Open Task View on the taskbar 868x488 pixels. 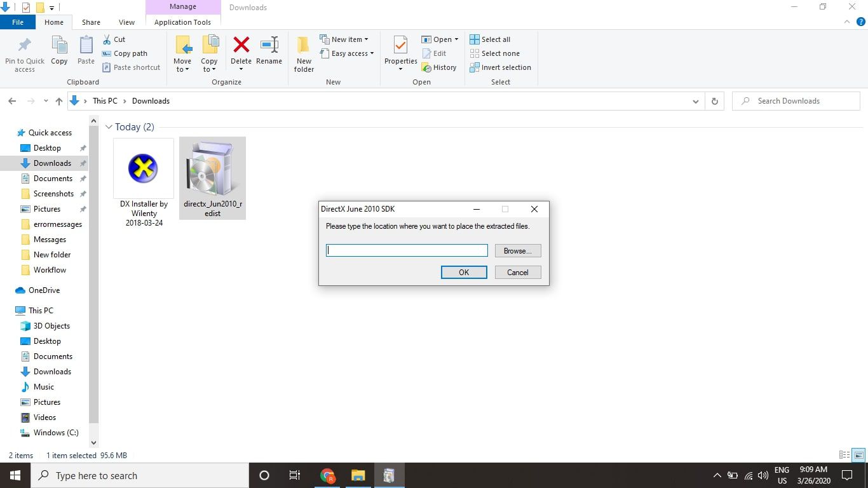click(295, 475)
